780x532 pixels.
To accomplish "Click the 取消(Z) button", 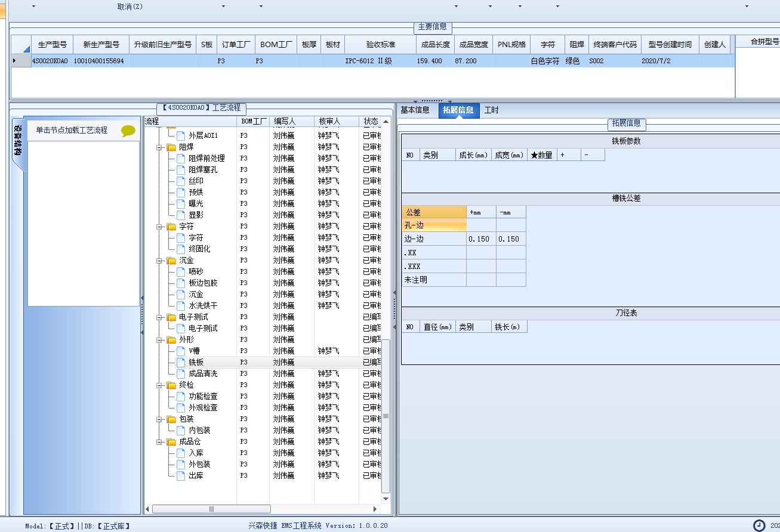I will (130, 7).
